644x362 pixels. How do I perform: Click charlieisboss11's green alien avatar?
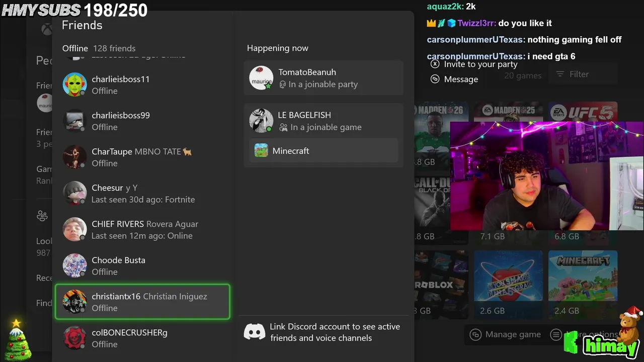click(74, 84)
